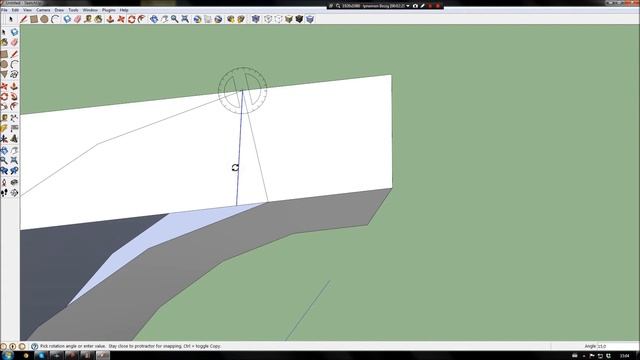
Task: Activate Orbit in the left tool set
Action: pyautogui.click(x=4, y=151)
